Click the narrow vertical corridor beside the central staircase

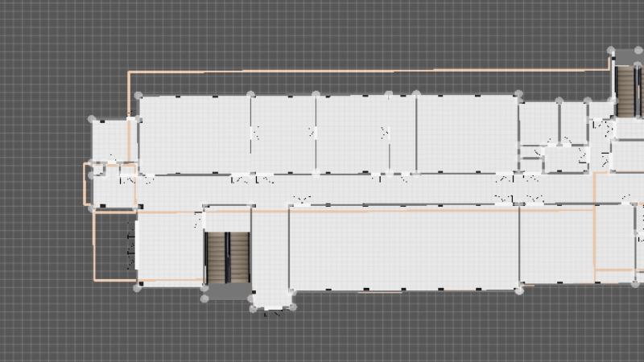270,249
